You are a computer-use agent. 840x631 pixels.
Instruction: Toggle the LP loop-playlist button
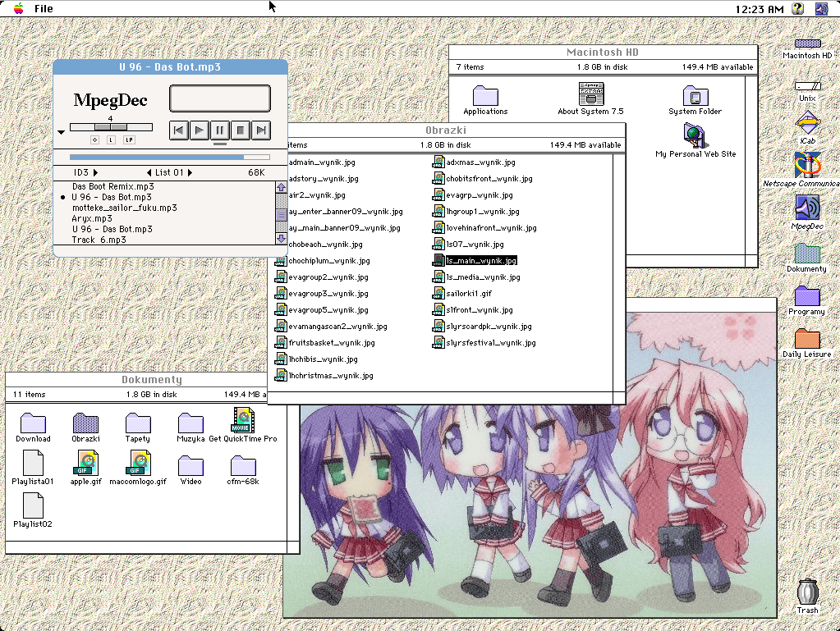click(x=129, y=140)
